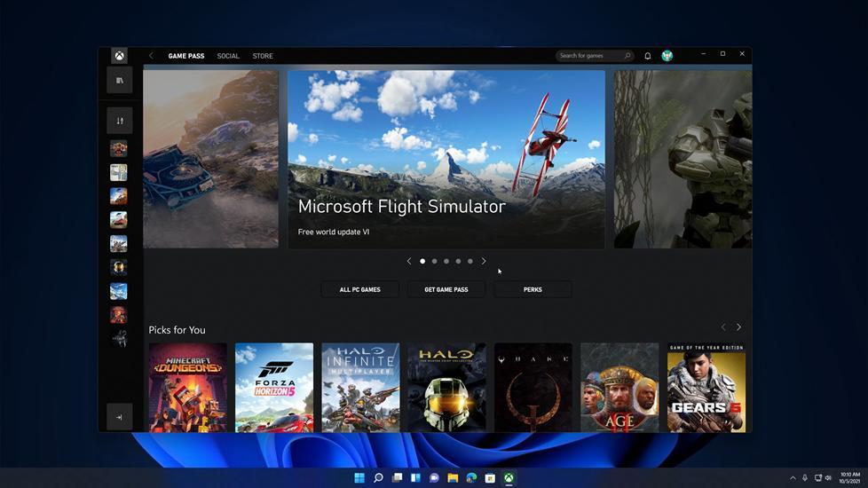
Task: Click the sort installed games icon
Action: pyautogui.click(x=119, y=121)
